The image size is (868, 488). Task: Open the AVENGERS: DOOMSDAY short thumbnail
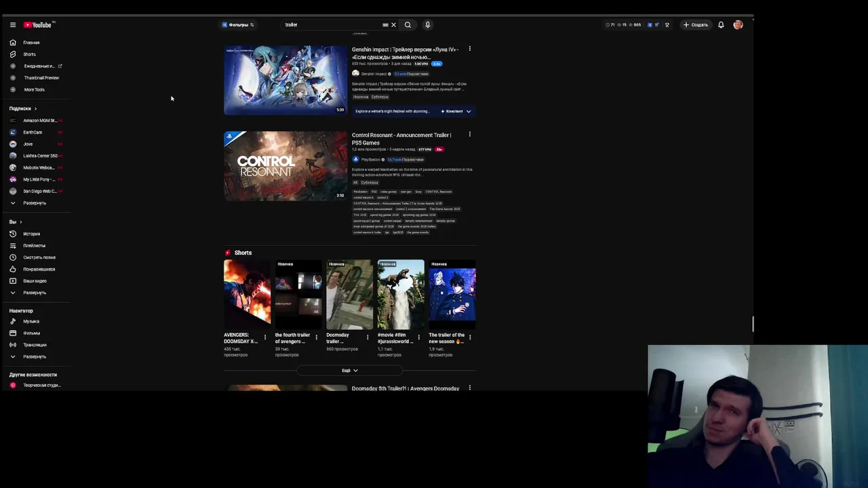pyautogui.click(x=247, y=295)
